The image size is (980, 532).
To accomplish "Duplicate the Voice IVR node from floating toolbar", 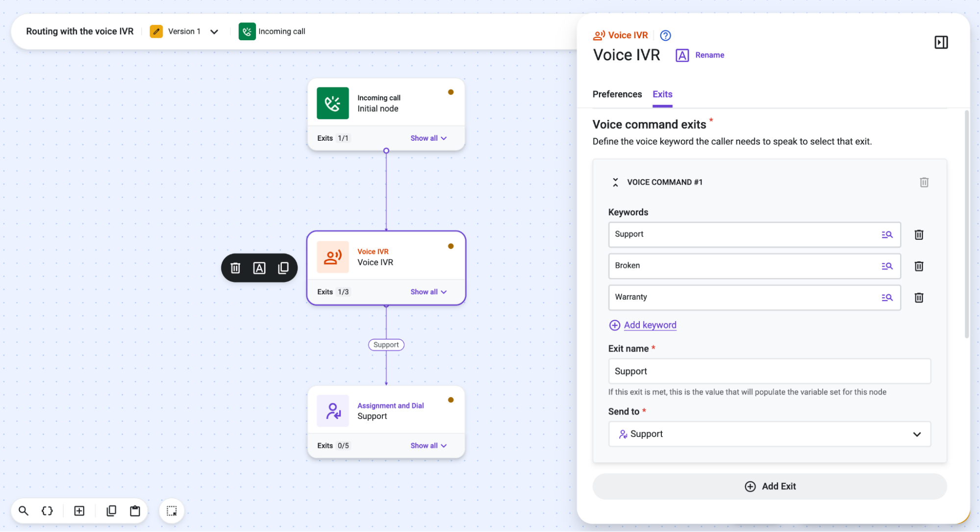I will pos(283,268).
